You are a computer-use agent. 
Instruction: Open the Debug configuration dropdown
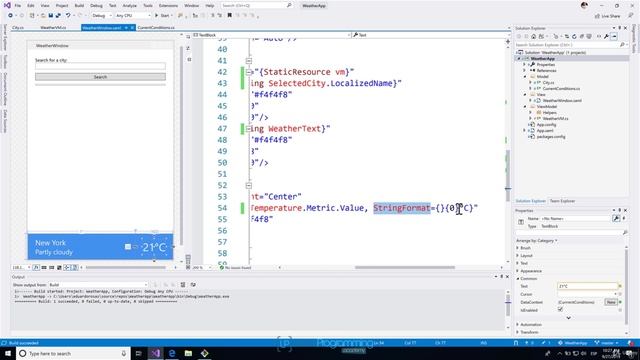click(x=102, y=16)
